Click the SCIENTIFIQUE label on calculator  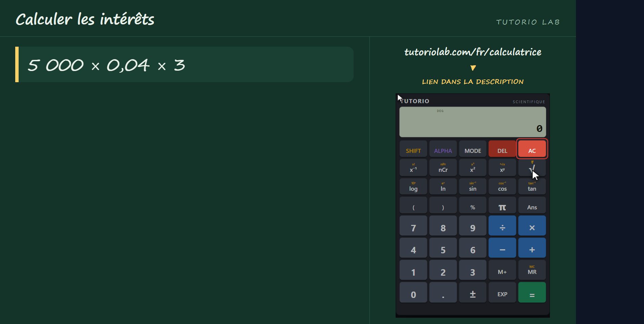[x=529, y=102]
